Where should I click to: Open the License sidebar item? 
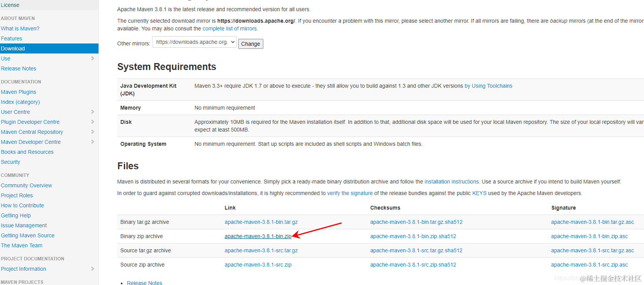click(10, 5)
